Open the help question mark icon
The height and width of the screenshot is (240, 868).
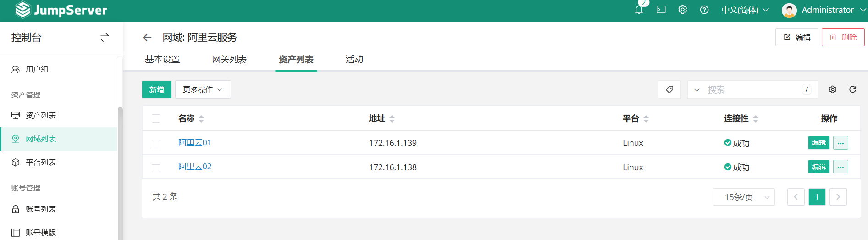click(x=704, y=10)
